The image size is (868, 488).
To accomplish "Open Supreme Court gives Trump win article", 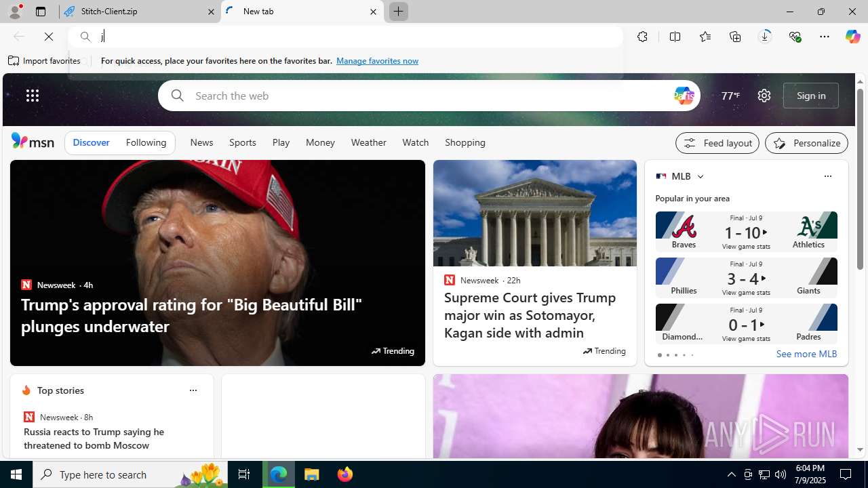I will (530, 315).
